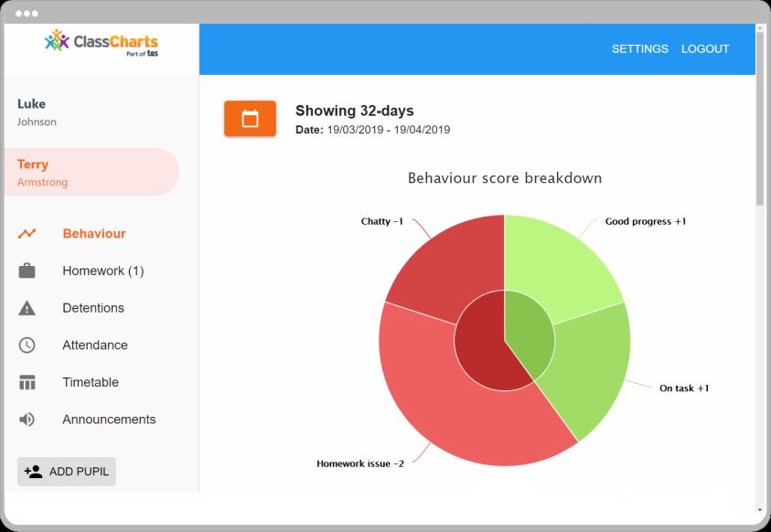Click the 'Behaviour score breakdown' title
The height and width of the screenshot is (532, 771).
click(505, 178)
